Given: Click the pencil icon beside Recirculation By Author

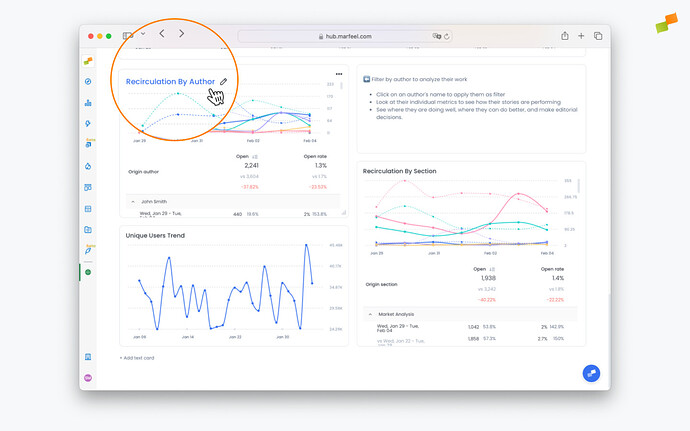Looking at the screenshot, I should pyautogui.click(x=224, y=81).
